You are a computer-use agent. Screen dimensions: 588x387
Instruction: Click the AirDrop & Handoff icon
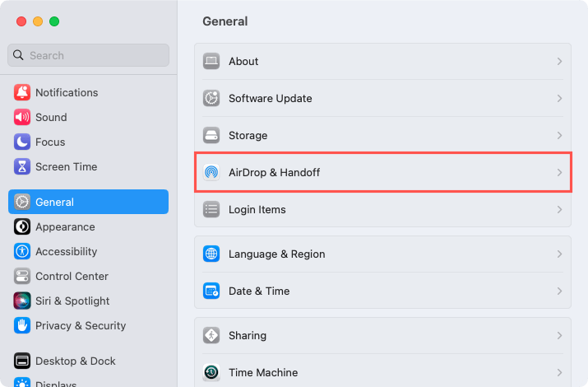[211, 172]
